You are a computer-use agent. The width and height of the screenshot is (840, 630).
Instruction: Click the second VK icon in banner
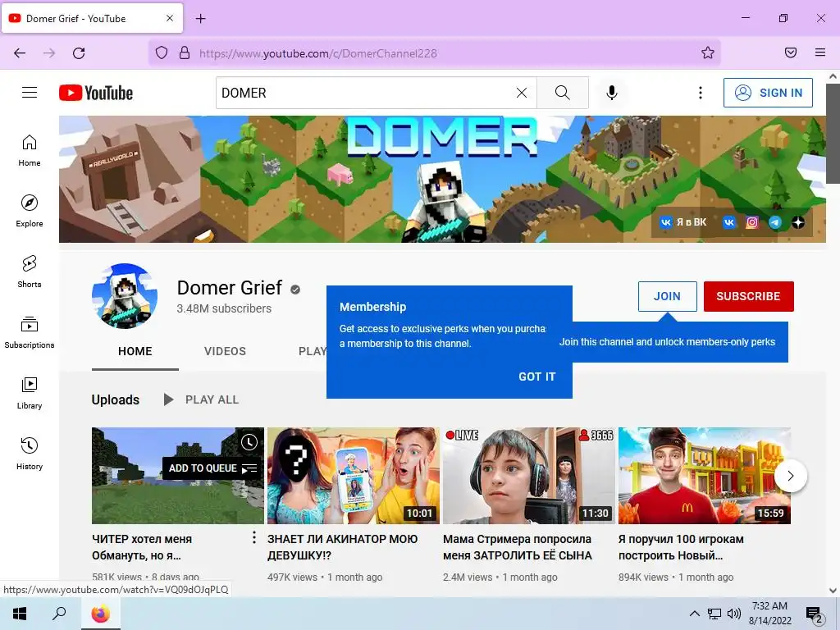click(x=729, y=221)
